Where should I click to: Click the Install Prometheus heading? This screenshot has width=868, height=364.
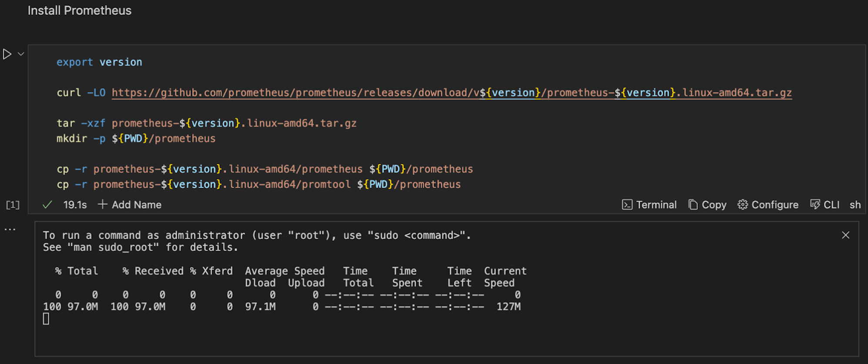click(x=80, y=10)
